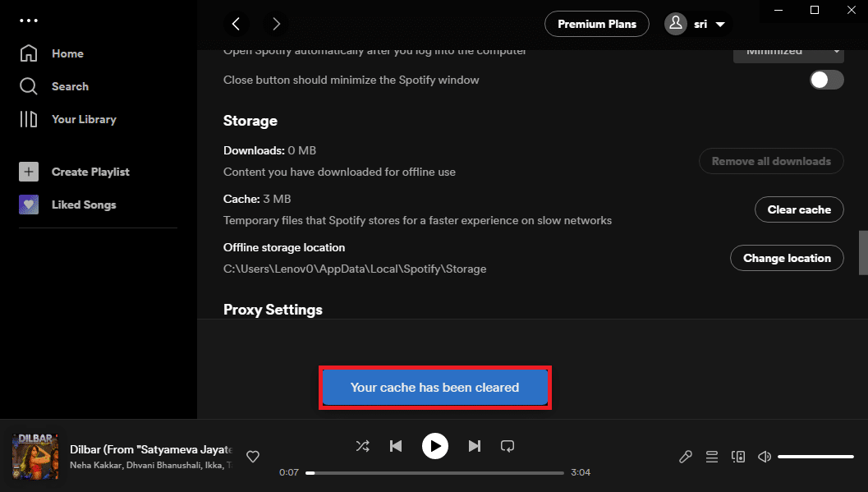Viewport: 868px width, 492px height.
Task: Click the Liked Songs heart icon
Action: pos(29,205)
